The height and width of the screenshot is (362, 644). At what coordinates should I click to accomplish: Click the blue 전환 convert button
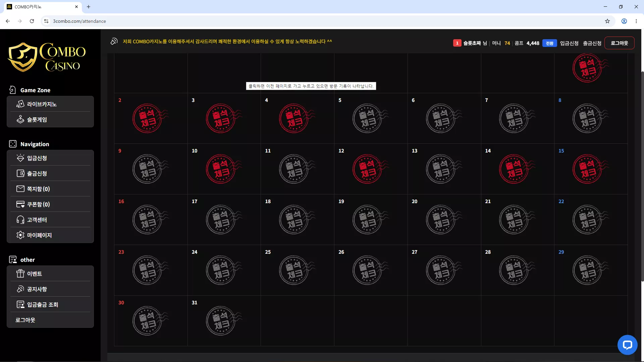[x=549, y=43]
